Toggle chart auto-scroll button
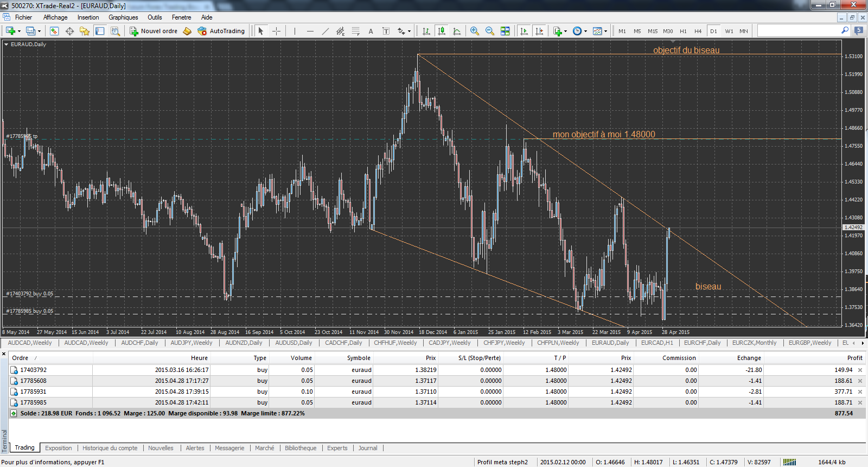 [x=524, y=31]
